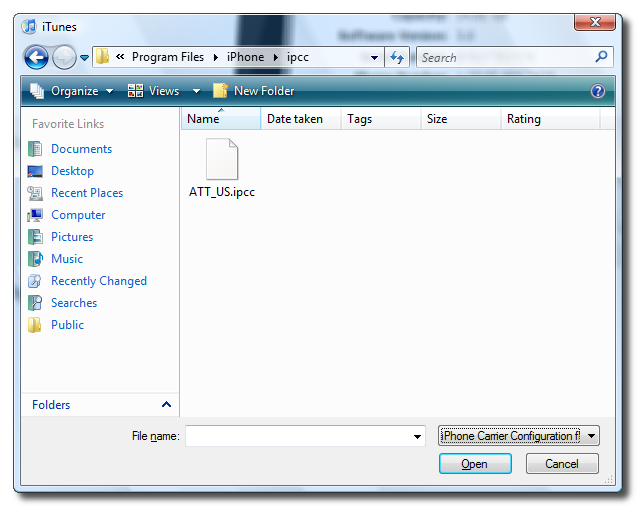Click the Views grid icon
Screen dimensions: 637x507
tap(135, 91)
